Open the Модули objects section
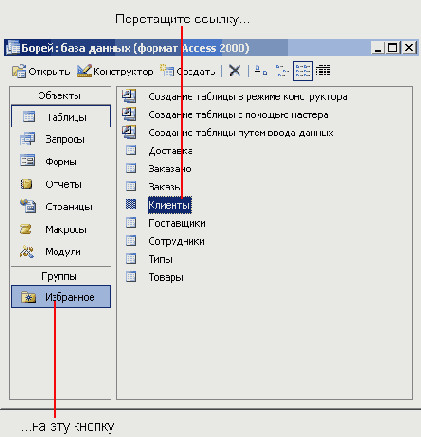Image resolution: width=421 pixels, height=437 pixels. click(61, 252)
